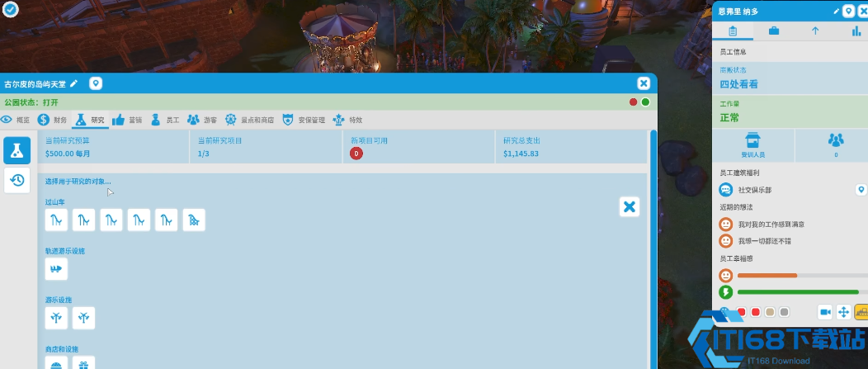Locate 社交俱乐部 with its pin icon

click(861, 190)
